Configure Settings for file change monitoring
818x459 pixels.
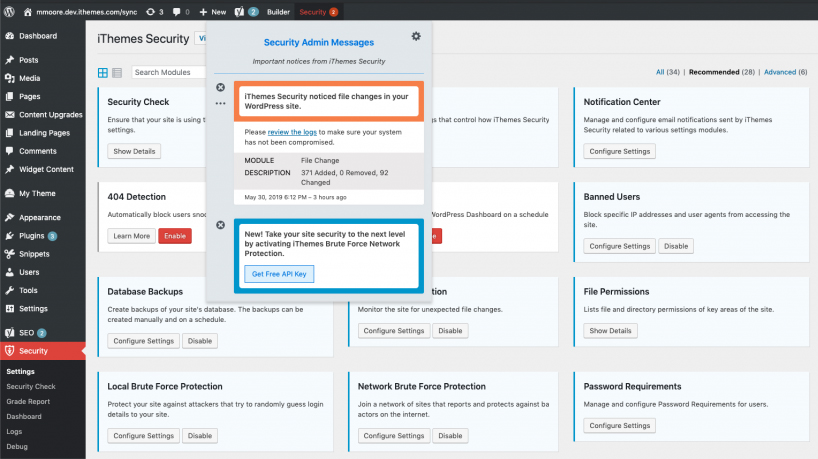point(394,331)
